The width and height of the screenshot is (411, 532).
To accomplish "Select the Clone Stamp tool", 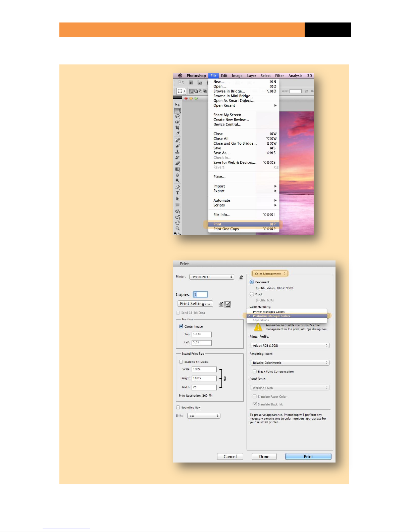I will 177,152.
